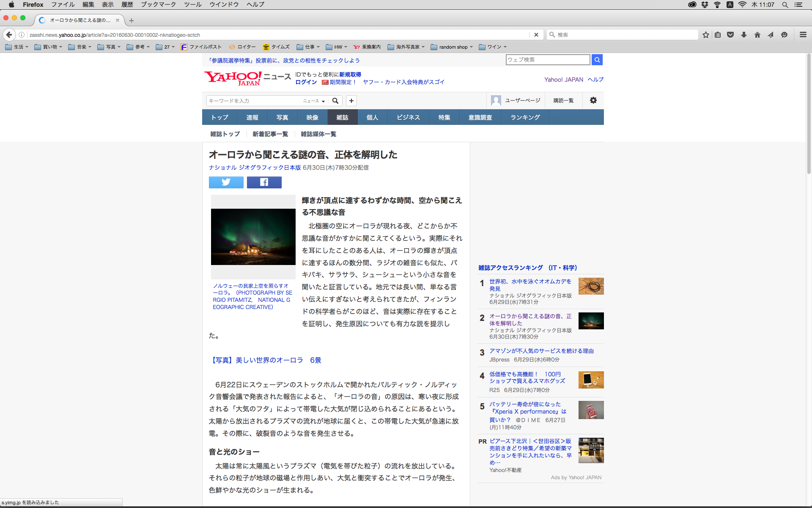
Task: Click the blue web search magnifier button
Action: (x=597, y=60)
